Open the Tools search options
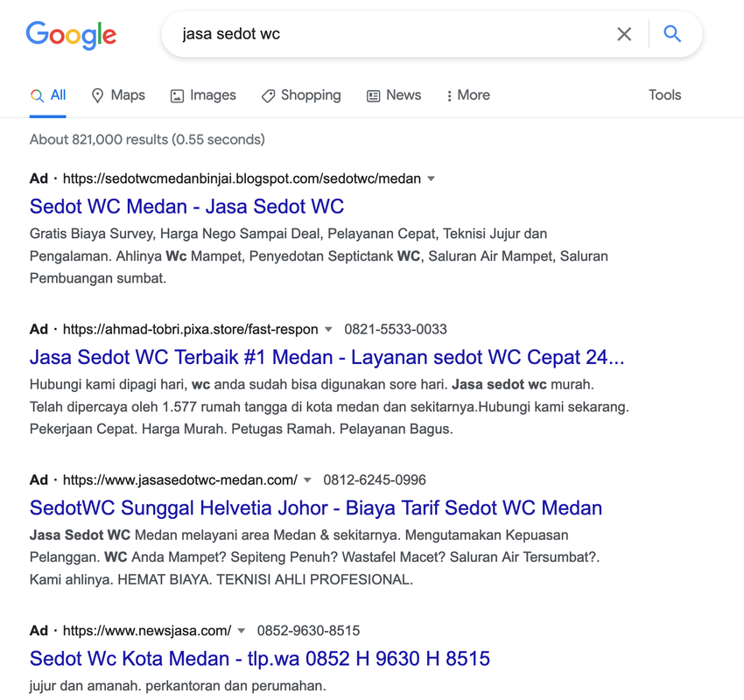 click(x=664, y=95)
